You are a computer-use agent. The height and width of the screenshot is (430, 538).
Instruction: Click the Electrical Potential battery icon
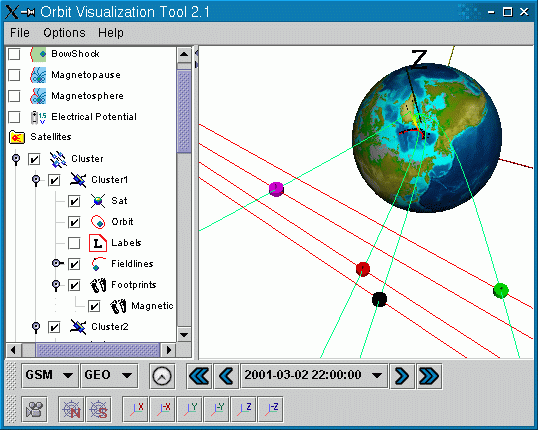coord(38,117)
